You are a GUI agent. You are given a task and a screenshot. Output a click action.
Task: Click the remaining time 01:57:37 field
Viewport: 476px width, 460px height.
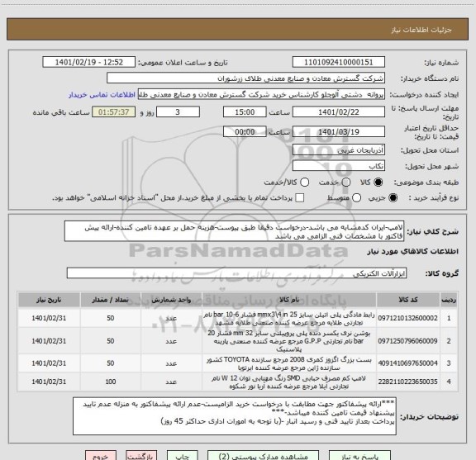pyautogui.click(x=114, y=112)
